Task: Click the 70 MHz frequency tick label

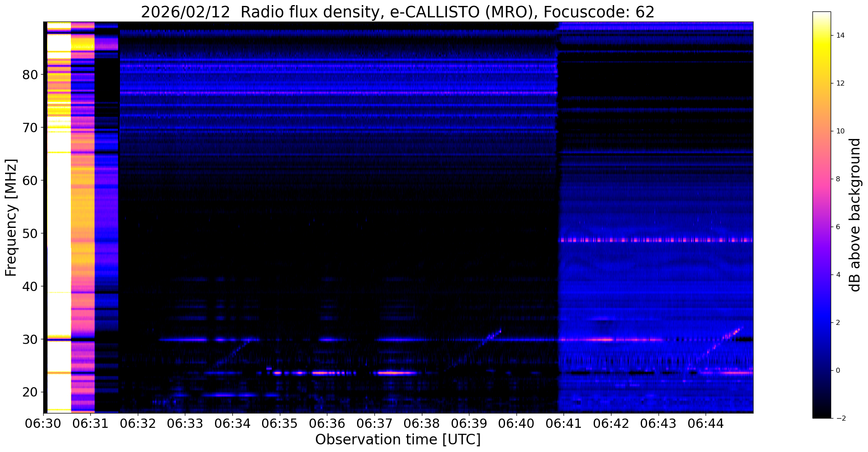Action: (30, 128)
